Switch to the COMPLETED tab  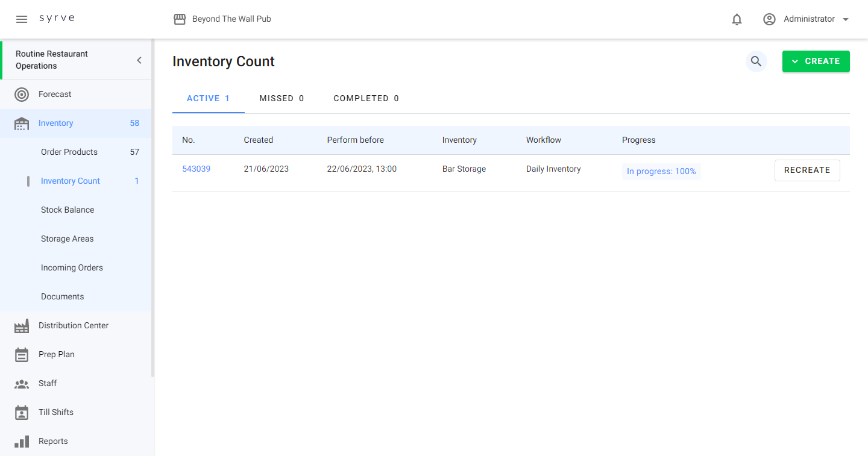[366, 98]
